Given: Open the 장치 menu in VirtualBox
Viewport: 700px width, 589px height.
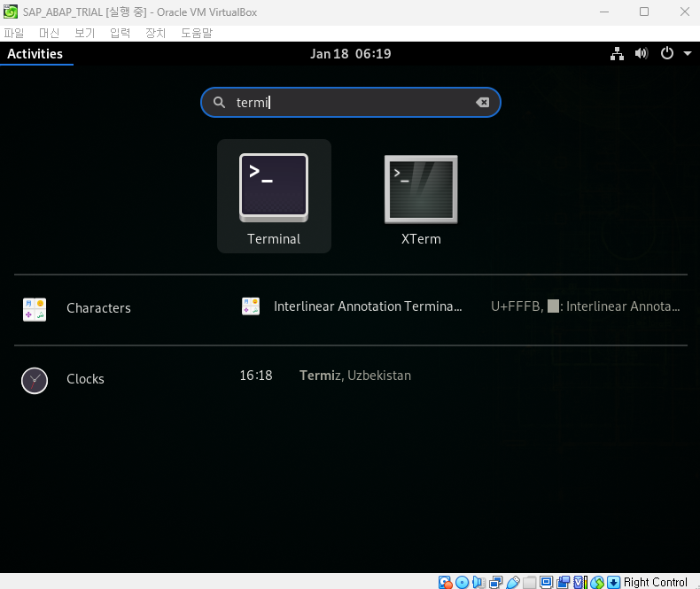Looking at the screenshot, I should pos(155,33).
